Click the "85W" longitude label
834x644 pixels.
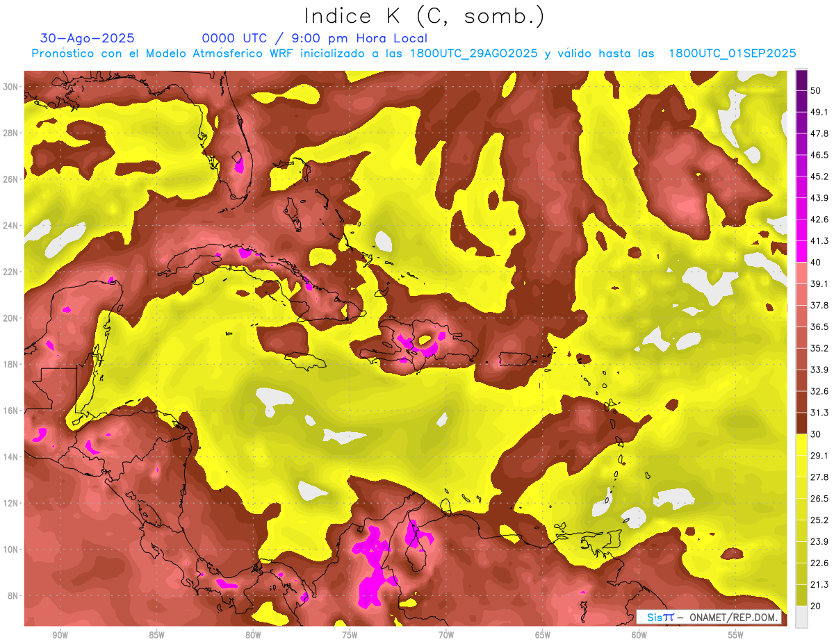click(156, 635)
